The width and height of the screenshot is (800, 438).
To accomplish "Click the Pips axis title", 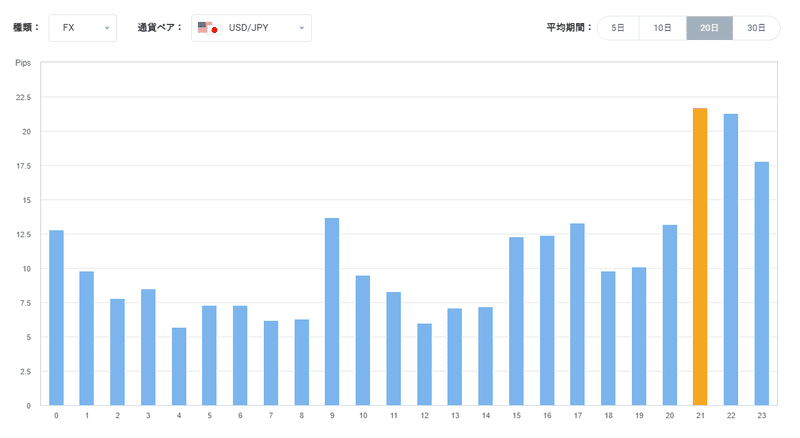I will point(23,63).
